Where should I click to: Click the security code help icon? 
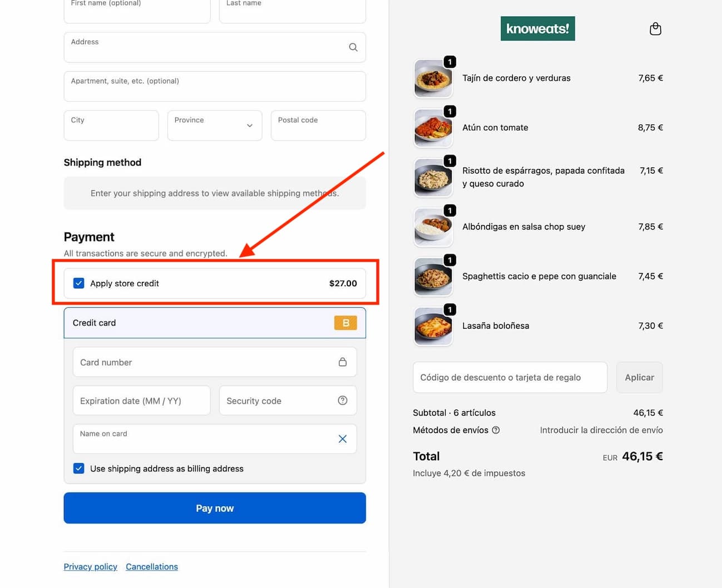click(343, 401)
